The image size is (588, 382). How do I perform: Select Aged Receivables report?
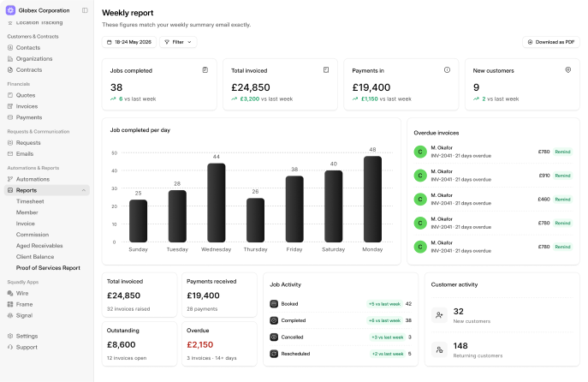pos(39,246)
